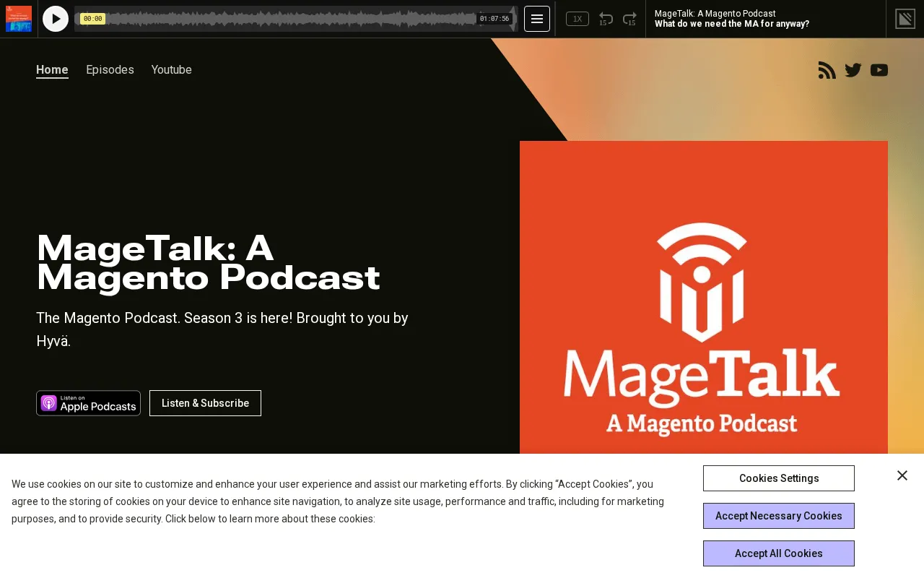Play the podcast episode
924x578 pixels.
point(56,19)
